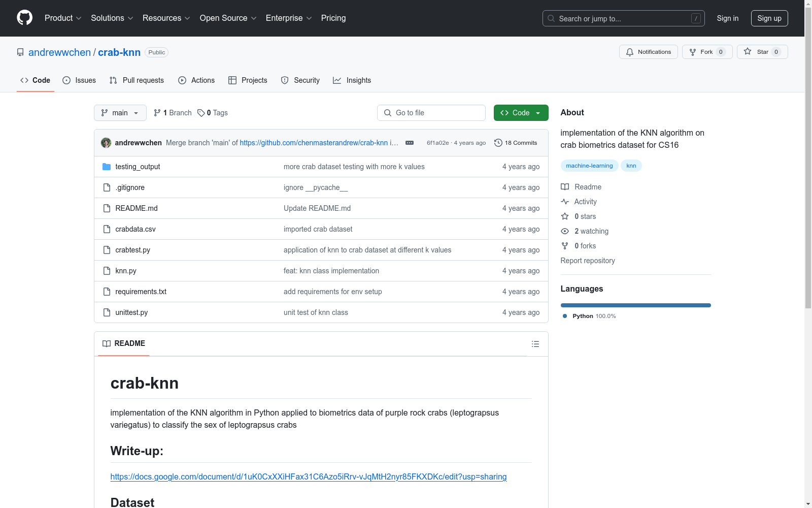
Task: Click the file icon next to README.md
Action: [107, 208]
